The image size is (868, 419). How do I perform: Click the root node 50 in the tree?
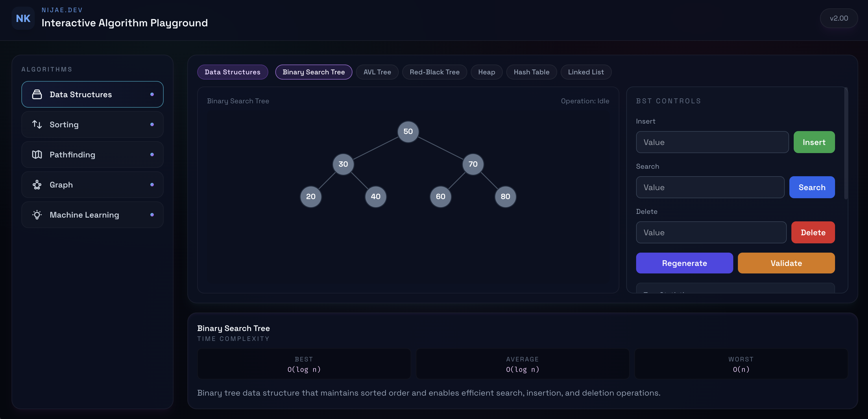pyautogui.click(x=408, y=131)
